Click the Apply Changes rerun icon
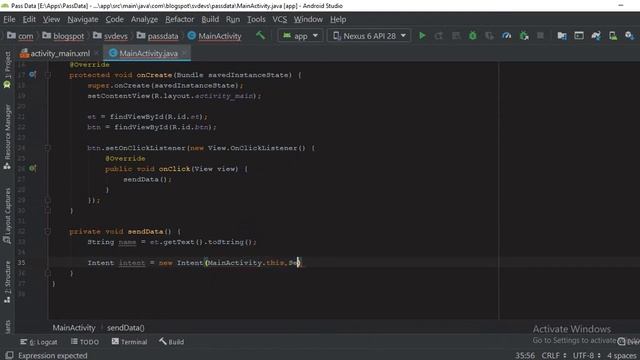This screenshot has height=360, width=640. point(439,36)
